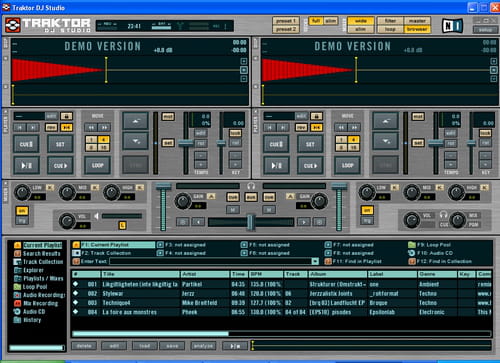Click right deck play/pause button

point(276,165)
